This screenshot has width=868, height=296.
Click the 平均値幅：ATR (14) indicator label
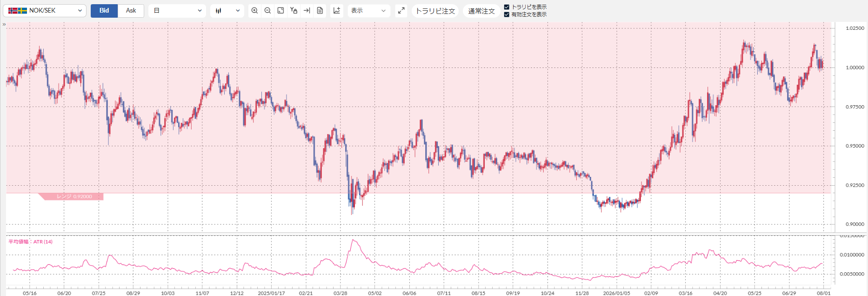30,242
